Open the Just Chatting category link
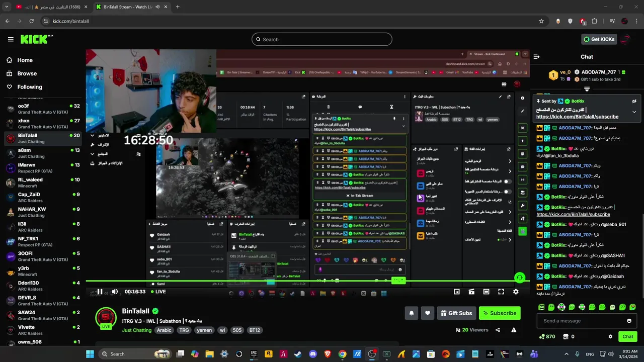 pos(136,330)
